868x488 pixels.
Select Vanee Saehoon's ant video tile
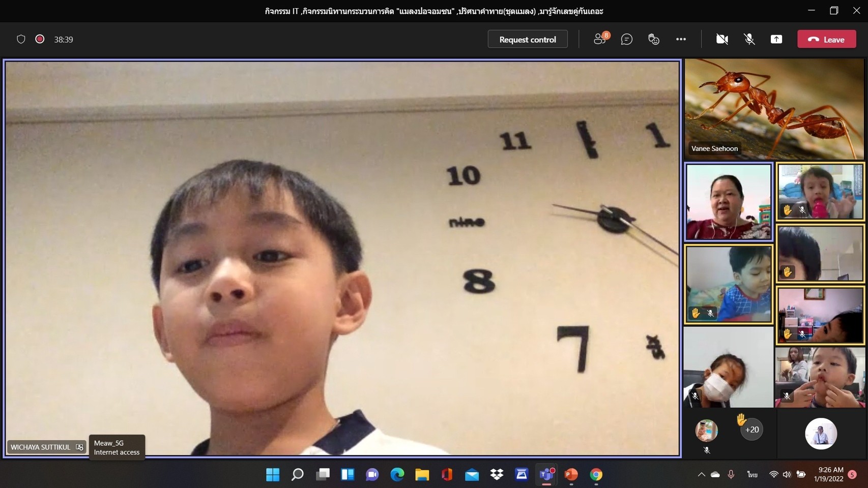tap(774, 109)
